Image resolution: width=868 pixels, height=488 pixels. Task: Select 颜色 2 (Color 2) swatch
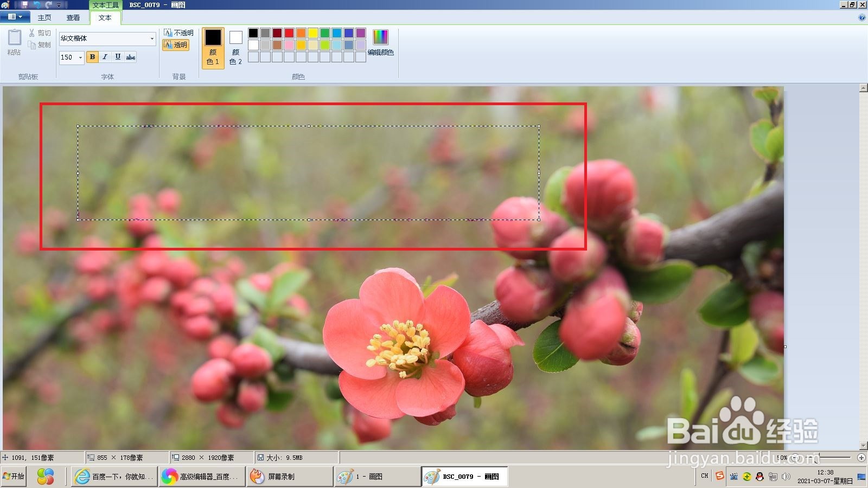[235, 48]
